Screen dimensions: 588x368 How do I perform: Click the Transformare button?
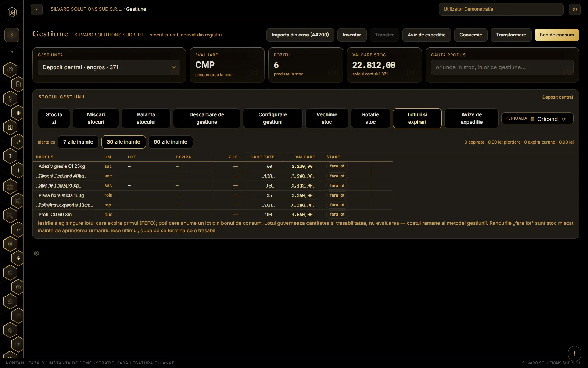click(x=511, y=35)
